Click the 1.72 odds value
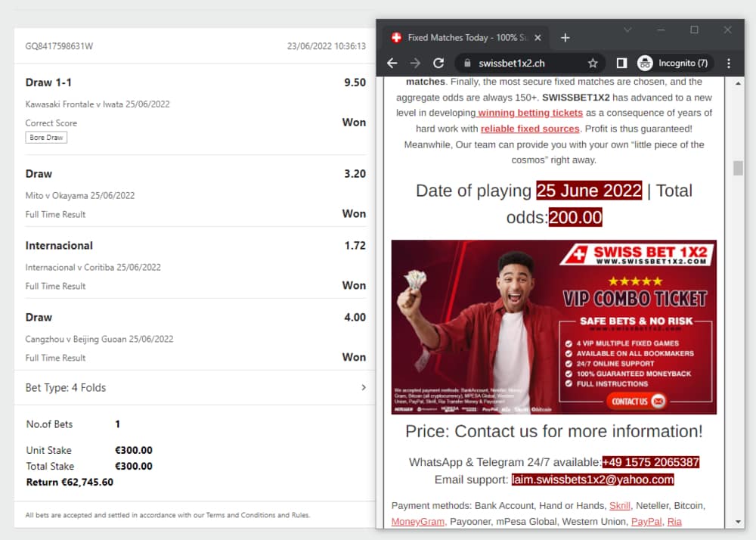Screen dimensions: 756x540 pyautogui.click(x=355, y=245)
